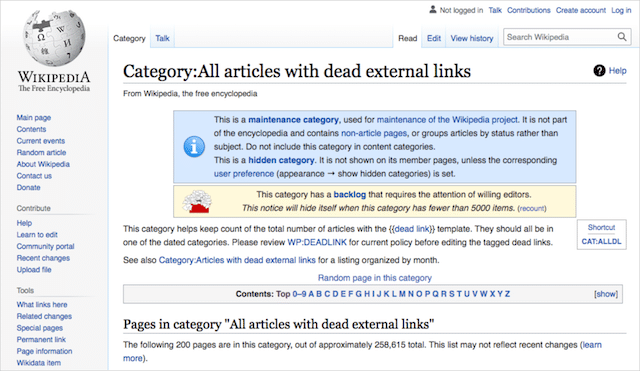This screenshot has width=640, height=371.
Task: Click Permanent link under Tools
Action: 41,340
